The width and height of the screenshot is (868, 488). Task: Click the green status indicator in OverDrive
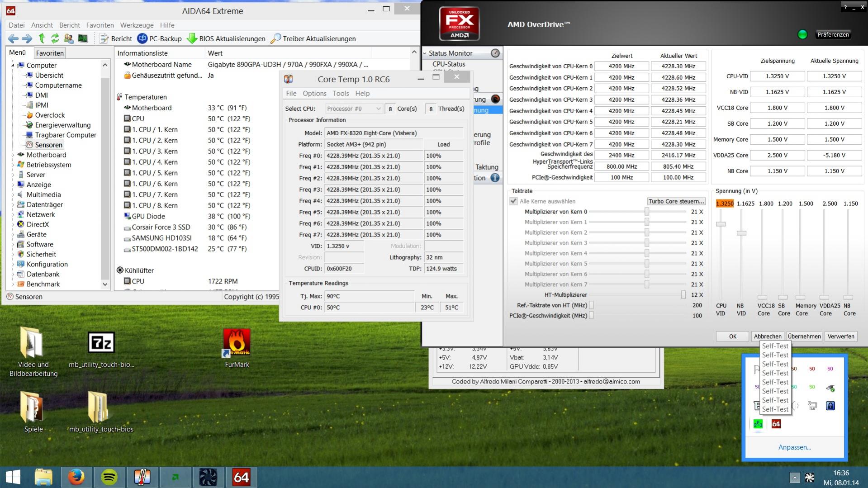[802, 35]
